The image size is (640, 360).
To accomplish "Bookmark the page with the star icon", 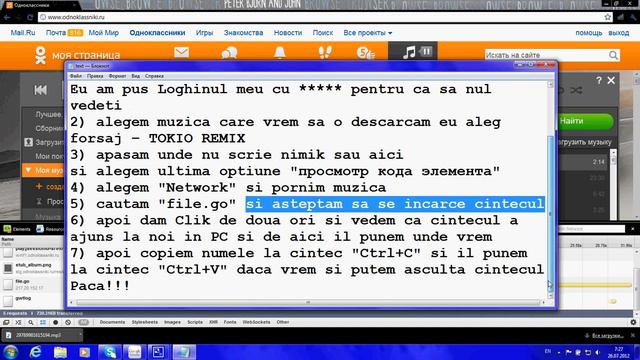I will pos(608,17).
